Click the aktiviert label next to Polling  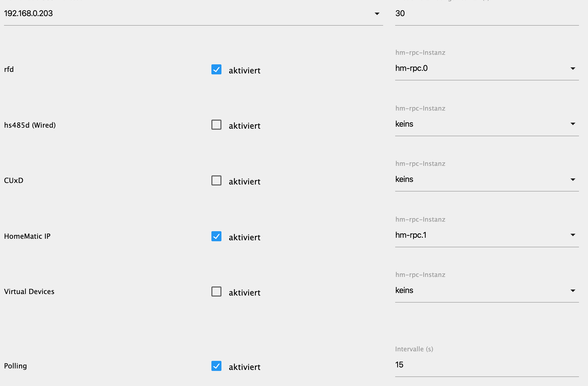[x=244, y=367]
